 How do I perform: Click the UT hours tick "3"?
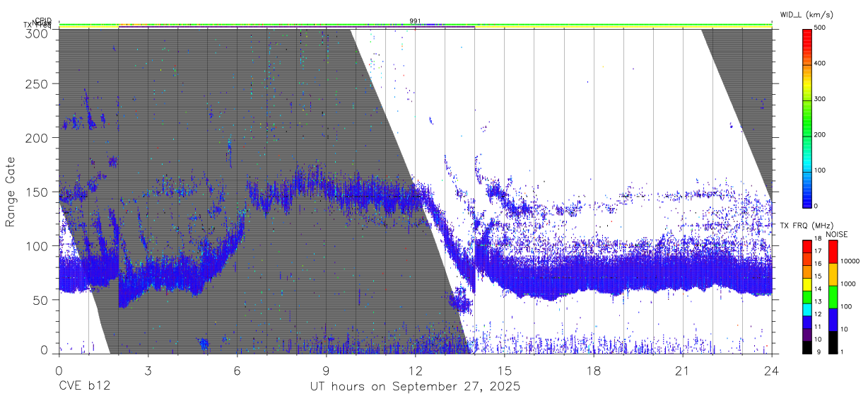(148, 371)
